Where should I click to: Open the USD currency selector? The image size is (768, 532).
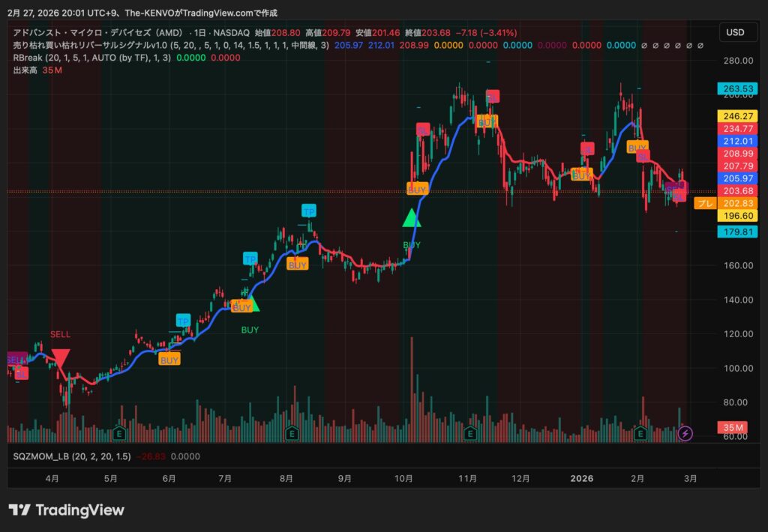[x=736, y=32]
